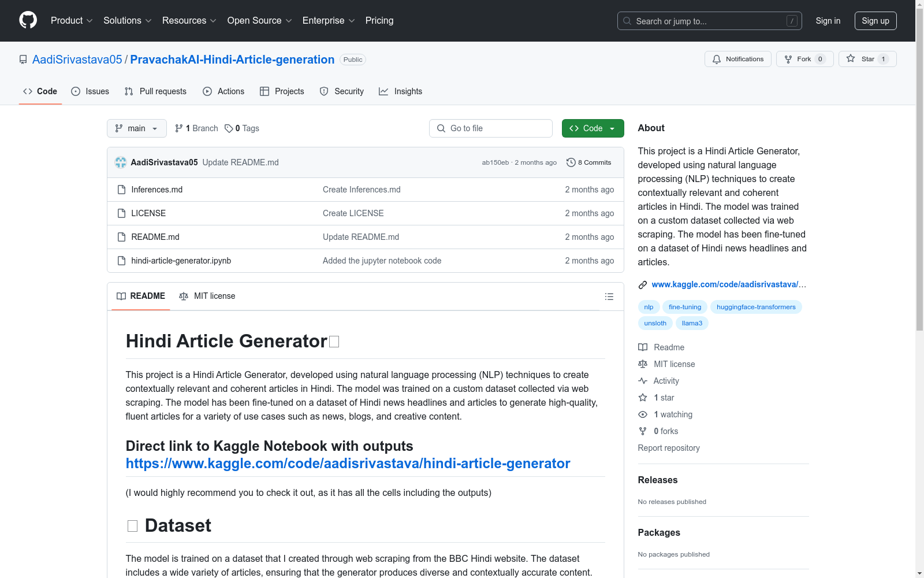Click the Sign up button
924x578 pixels.
point(875,21)
